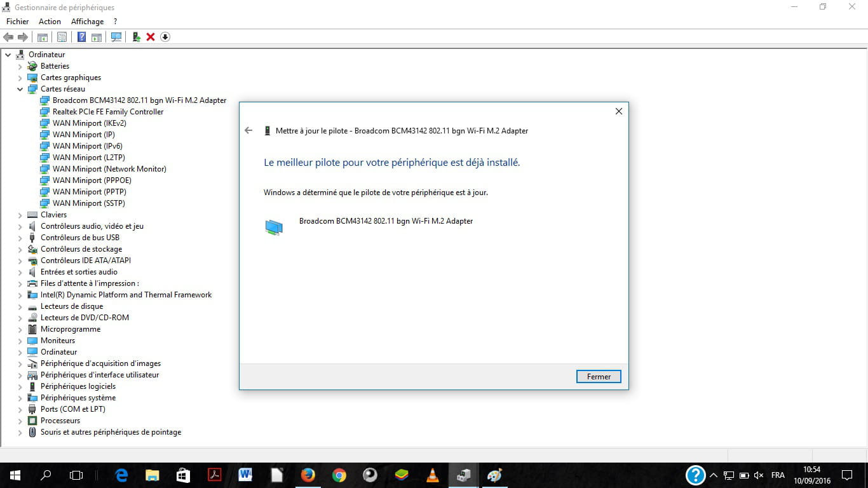The image size is (868, 488).
Task: Show hidden system tray icons chevron
Action: point(714,475)
